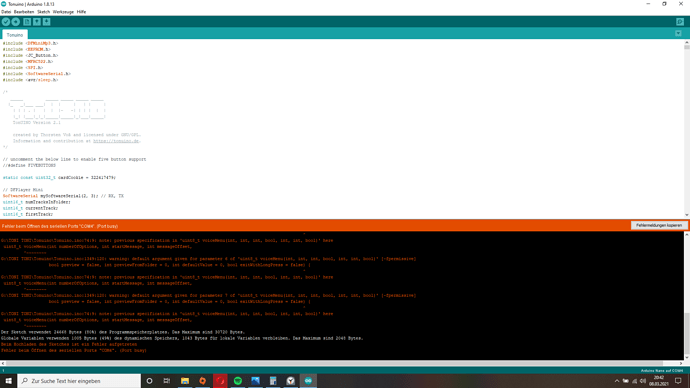The height and width of the screenshot is (388, 690).
Task: Open File Explorer from the taskbar
Action: pos(185,381)
